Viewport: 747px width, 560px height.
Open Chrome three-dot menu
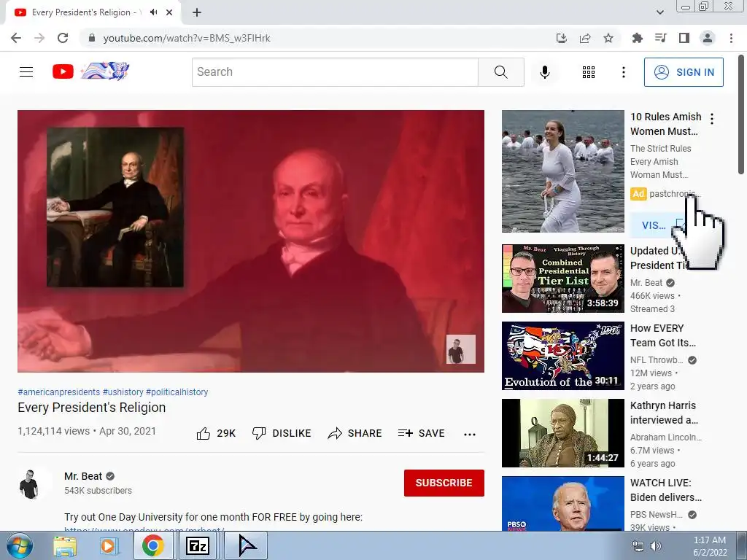[x=731, y=38]
